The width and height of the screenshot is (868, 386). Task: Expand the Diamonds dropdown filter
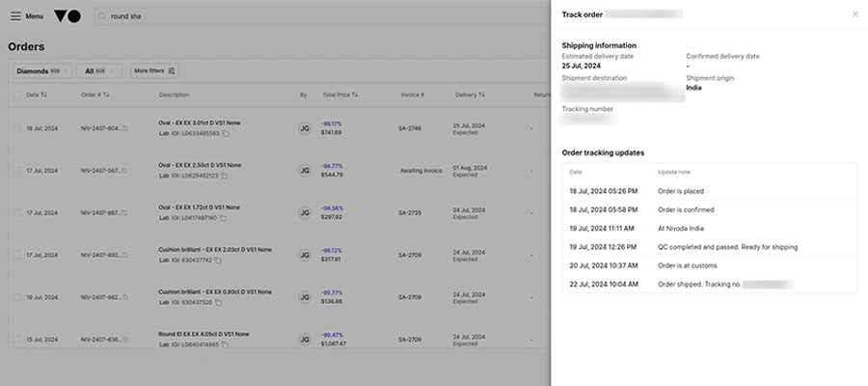[x=42, y=70]
